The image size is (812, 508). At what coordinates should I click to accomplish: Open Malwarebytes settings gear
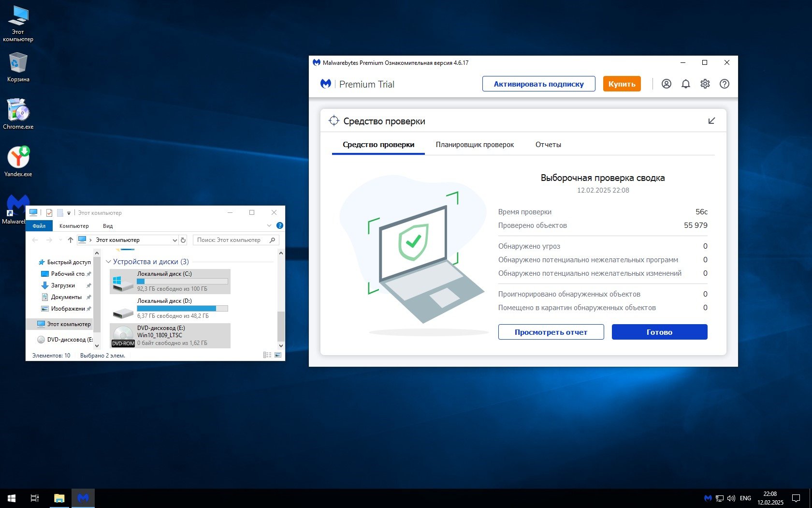(705, 84)
